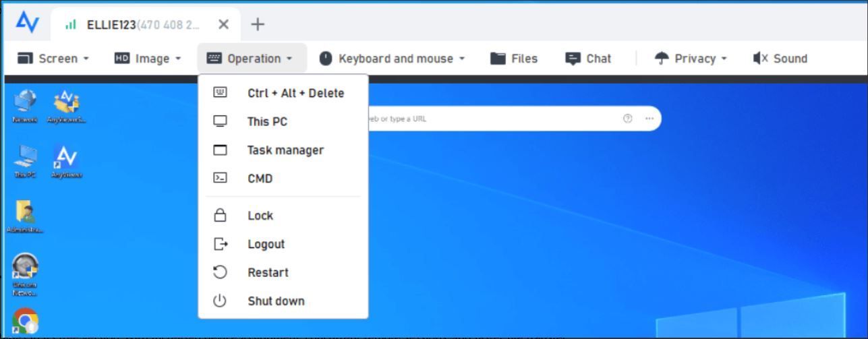The image size is (868, 339).
Task: Open a new session with plus icon
Action: (257, 25)
